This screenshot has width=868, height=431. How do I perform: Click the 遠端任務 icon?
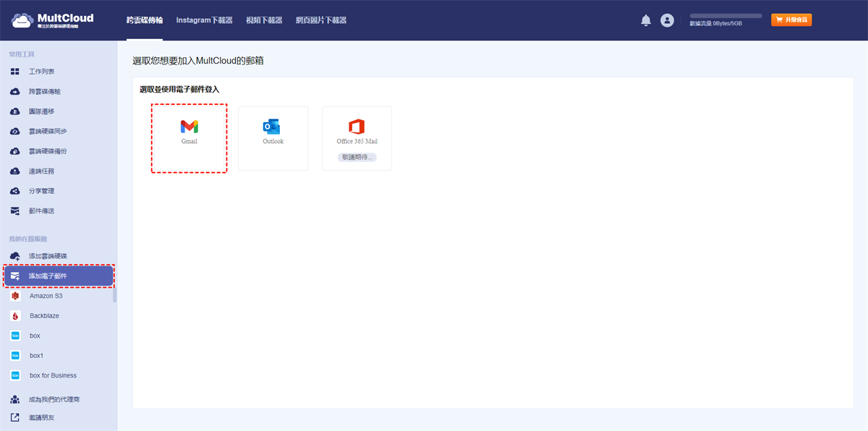(x=14, y=171)
